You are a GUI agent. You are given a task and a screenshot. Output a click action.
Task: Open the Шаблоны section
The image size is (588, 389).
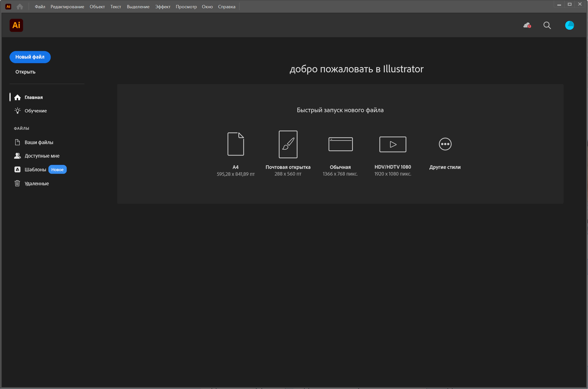pos(35,170)
